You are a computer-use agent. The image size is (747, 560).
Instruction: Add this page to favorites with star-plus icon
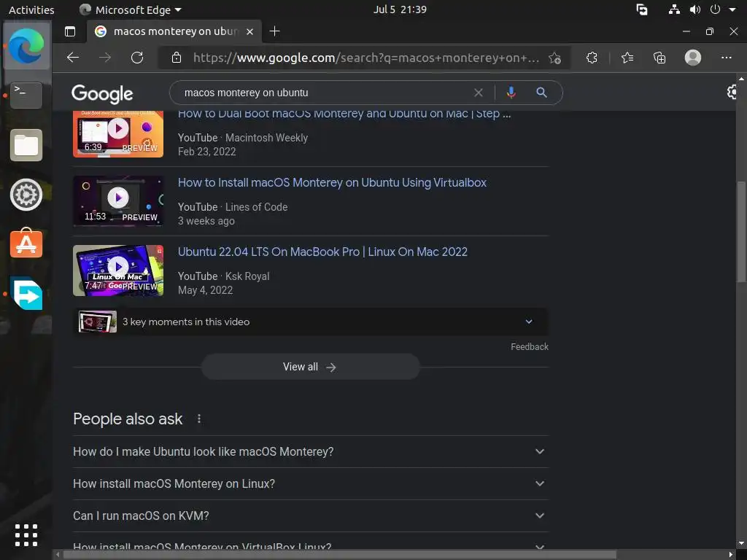[x=554, y=58]
